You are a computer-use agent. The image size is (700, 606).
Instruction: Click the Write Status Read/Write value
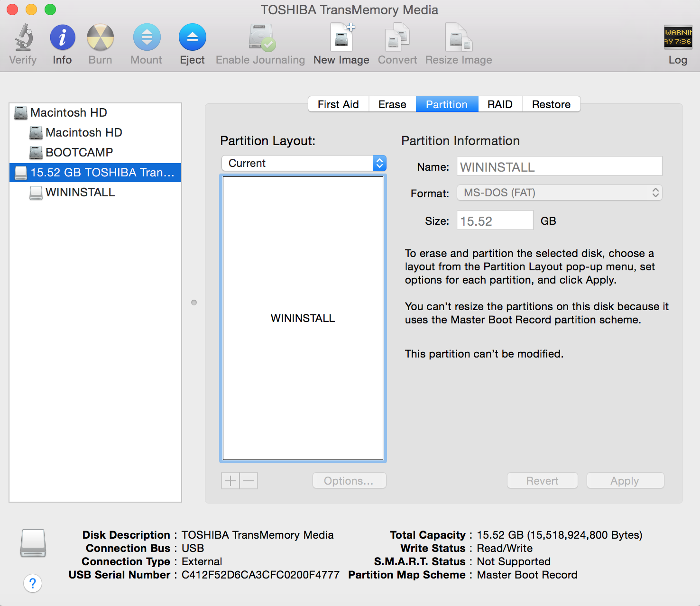505,548
